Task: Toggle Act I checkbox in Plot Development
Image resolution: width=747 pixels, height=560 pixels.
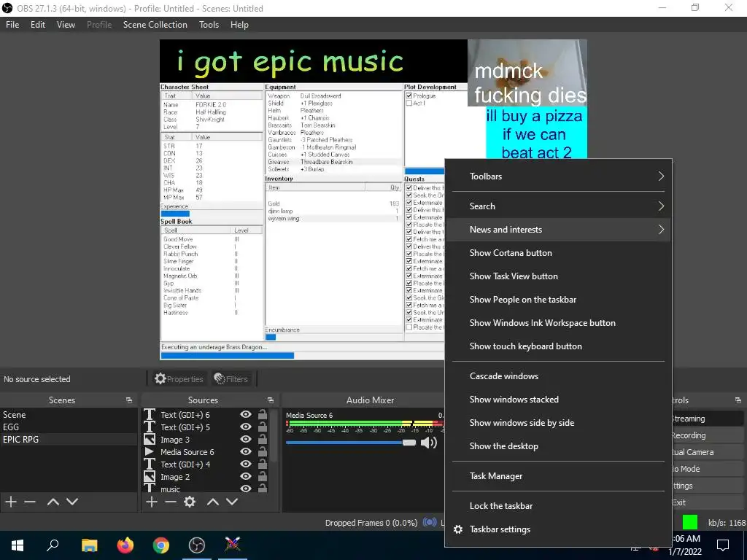Action: coord(409,103)
